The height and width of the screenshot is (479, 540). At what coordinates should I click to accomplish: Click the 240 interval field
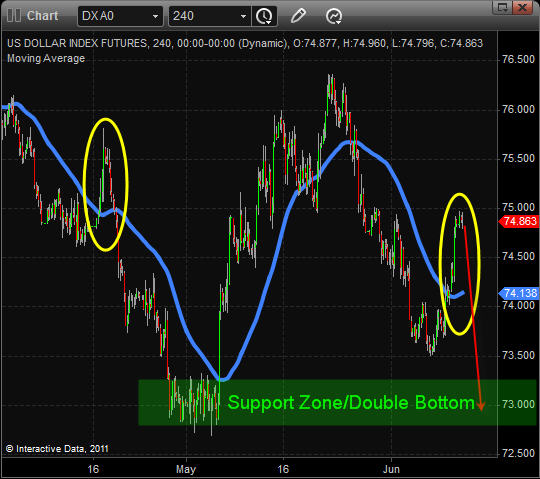(210, 16)
